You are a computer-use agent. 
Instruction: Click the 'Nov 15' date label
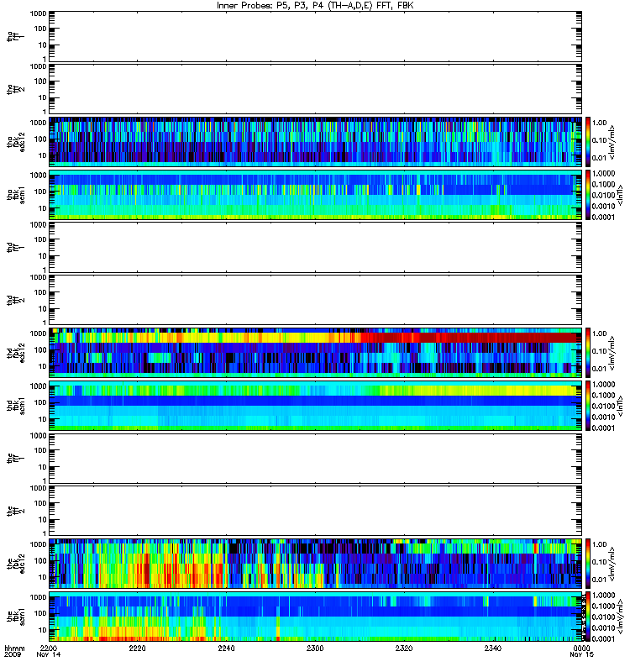pyautogui.click(x=581, y=654)
